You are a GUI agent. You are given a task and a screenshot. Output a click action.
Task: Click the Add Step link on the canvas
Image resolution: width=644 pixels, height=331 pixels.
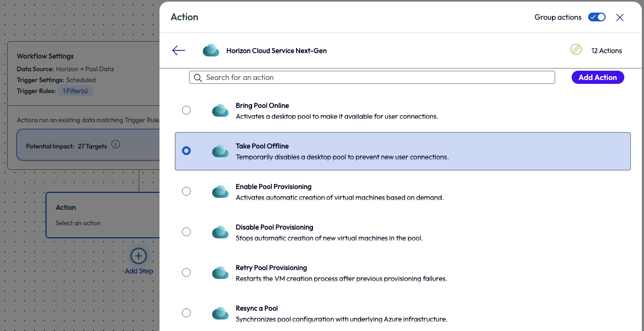coord(139,271)
